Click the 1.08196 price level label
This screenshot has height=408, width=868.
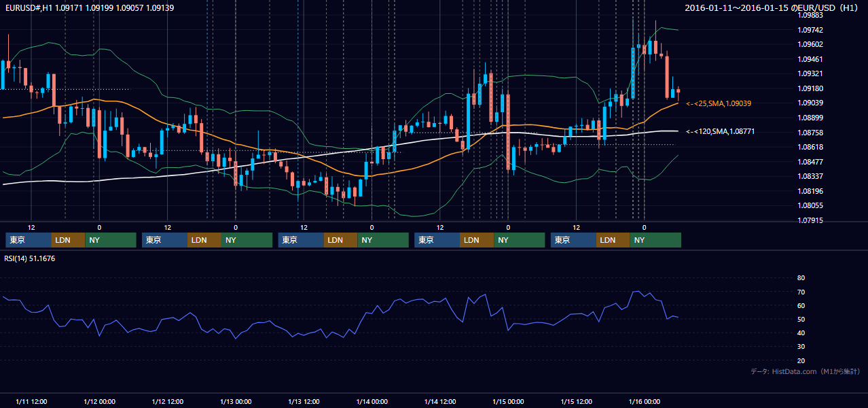[x=811, y=191]
